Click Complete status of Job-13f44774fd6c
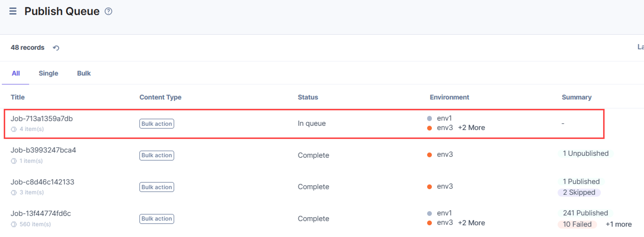 313,219
